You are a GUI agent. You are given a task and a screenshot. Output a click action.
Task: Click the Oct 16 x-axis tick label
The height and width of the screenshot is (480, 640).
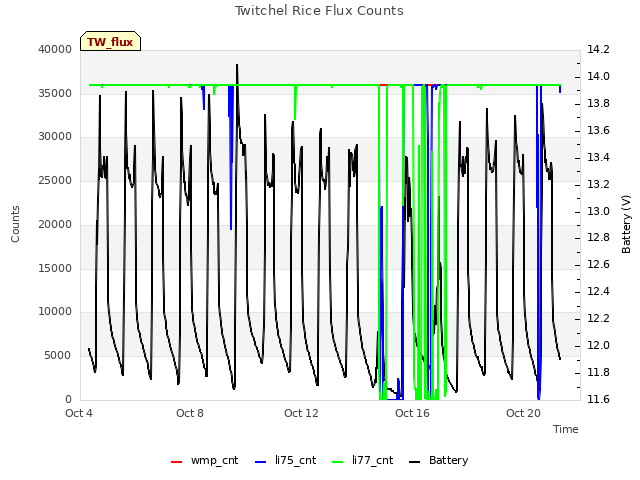[412, 413]
